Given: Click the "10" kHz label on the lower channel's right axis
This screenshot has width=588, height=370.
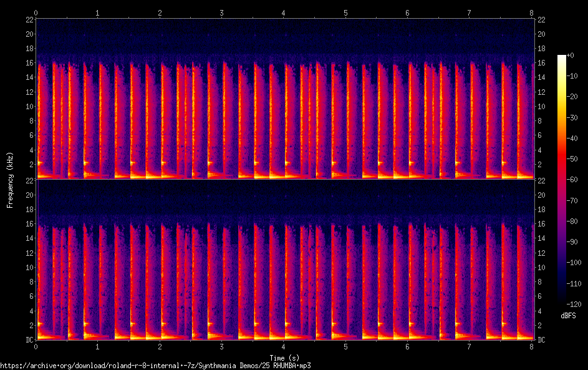Looking at the screenshot, I should click(x=541, y=267).
